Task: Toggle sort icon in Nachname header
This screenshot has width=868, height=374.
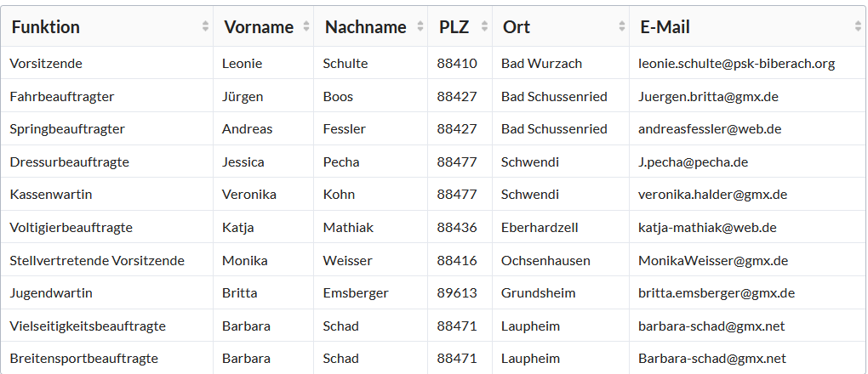Action: click(x=420, y=26)
